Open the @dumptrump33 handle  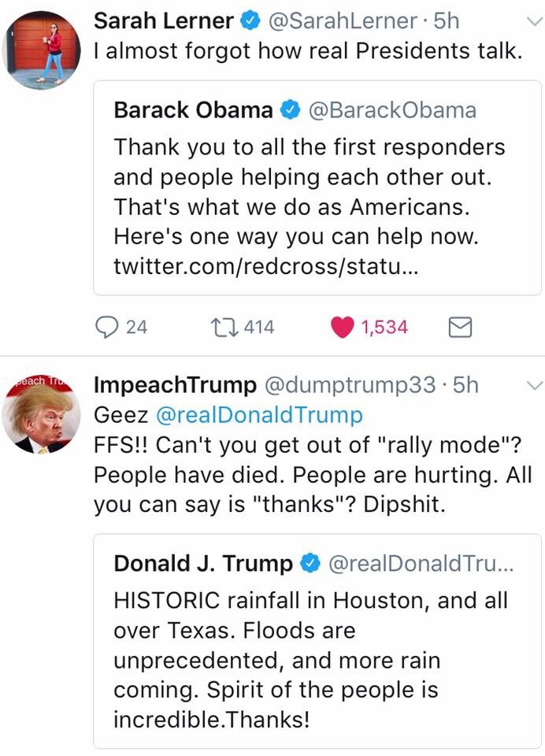(x=350, y=385)
